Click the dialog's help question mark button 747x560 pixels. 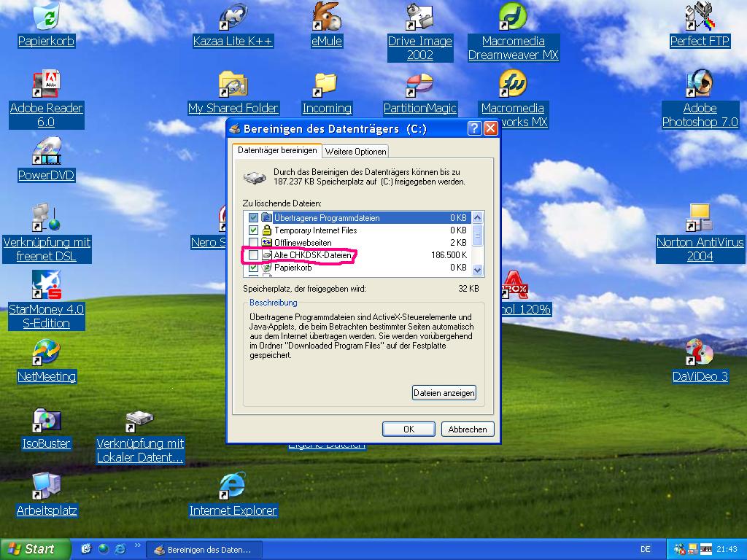pos(474,128)
